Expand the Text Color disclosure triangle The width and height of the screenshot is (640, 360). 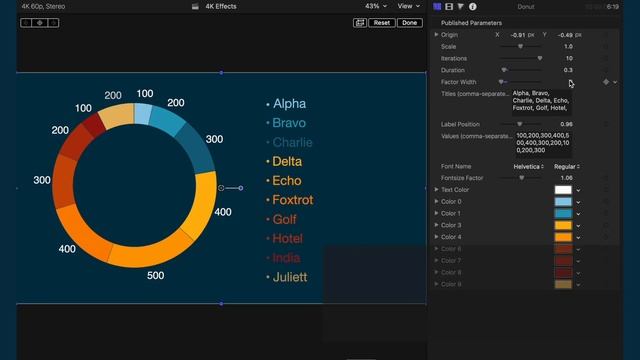click(436, 190)
